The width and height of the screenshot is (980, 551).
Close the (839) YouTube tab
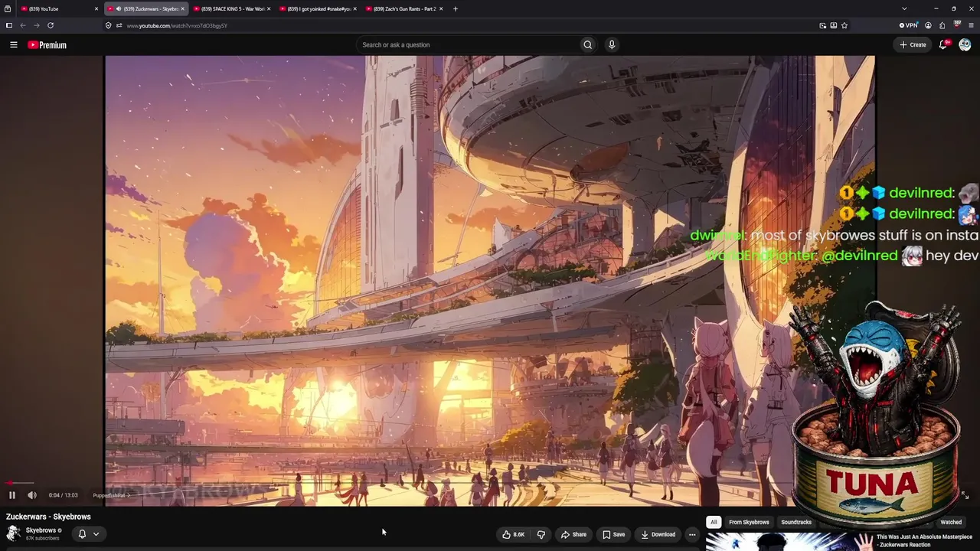coord(96,8)
